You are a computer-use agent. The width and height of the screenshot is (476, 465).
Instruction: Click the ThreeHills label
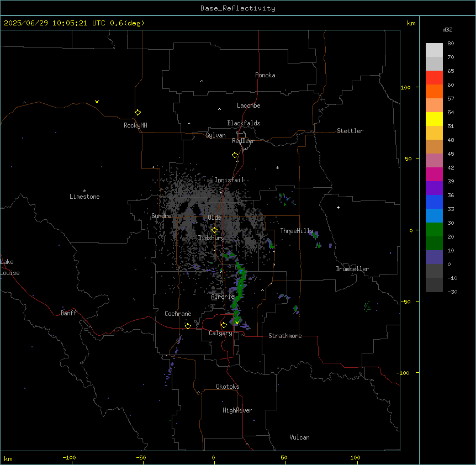(x=297, y=231)
